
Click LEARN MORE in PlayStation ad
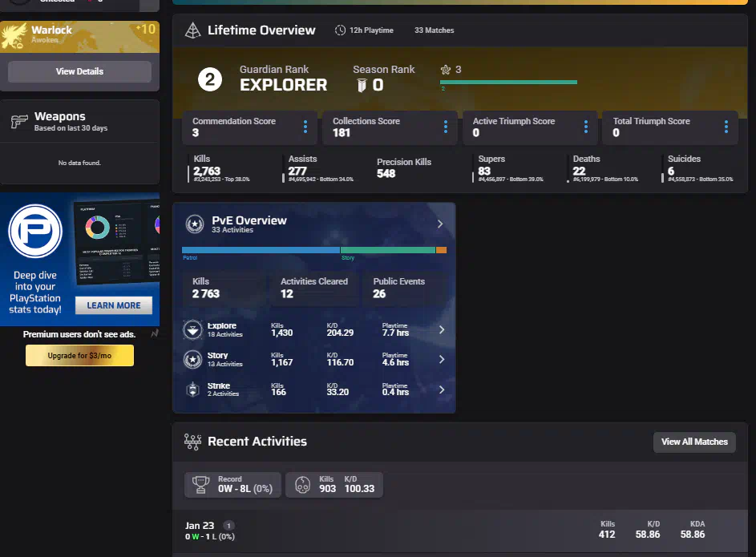click(113, 305)
